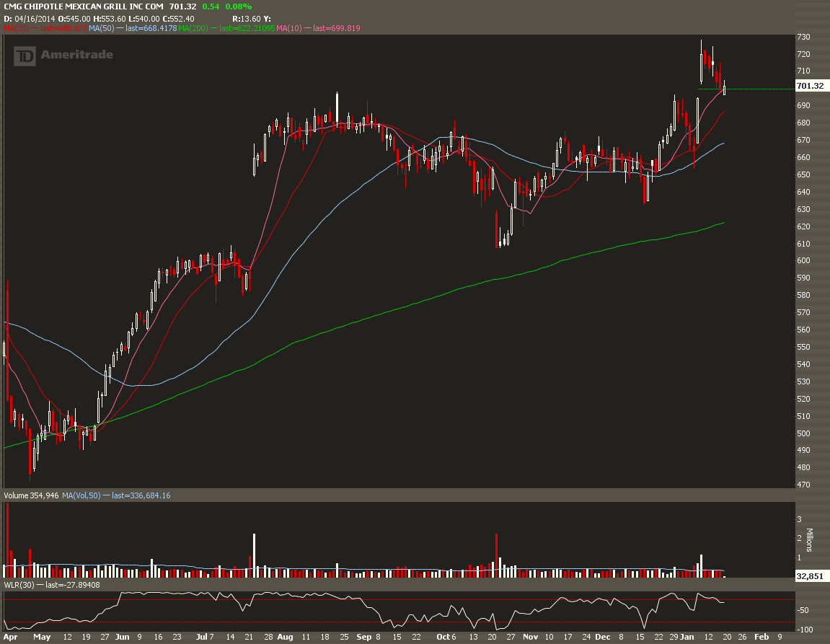Click the last=668.4178 value
This screenshot has width=830, height=644.
point(151,28)
